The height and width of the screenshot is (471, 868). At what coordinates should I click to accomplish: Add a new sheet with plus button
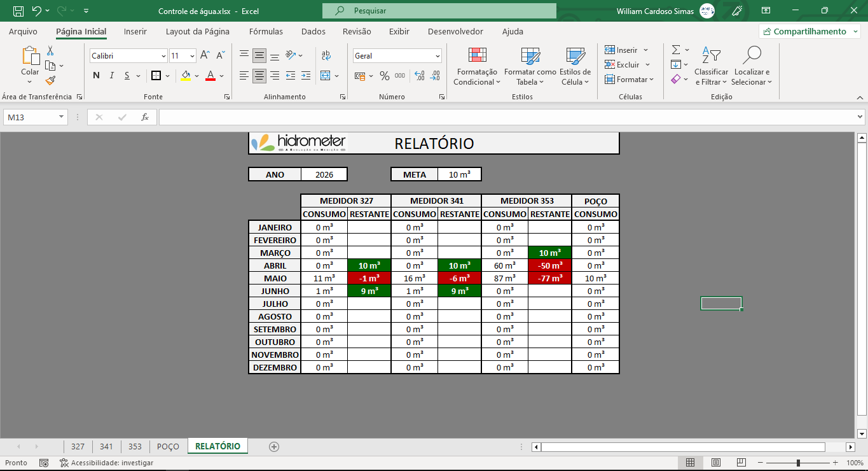(x=274, y=447)
